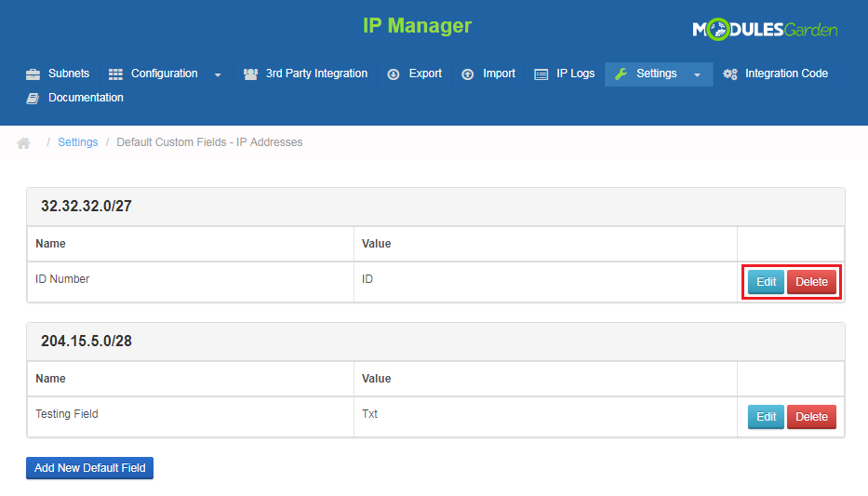Click the Configuration grid icon
Screen dimensions: 868x496
(x=115, y=74)
